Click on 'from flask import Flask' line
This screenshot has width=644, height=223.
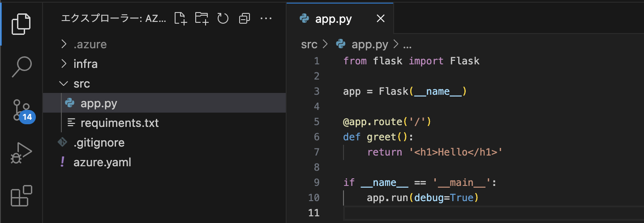pyautogui.click(x=411, y=61)
